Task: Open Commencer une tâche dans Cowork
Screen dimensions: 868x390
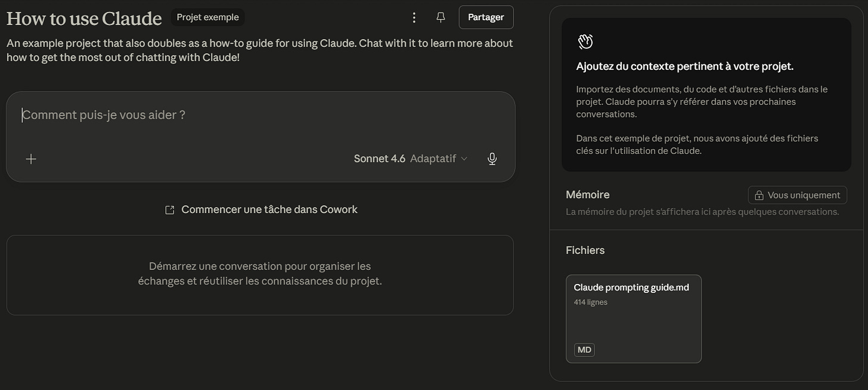Action: pyautogui.click(x=261, y=209)
